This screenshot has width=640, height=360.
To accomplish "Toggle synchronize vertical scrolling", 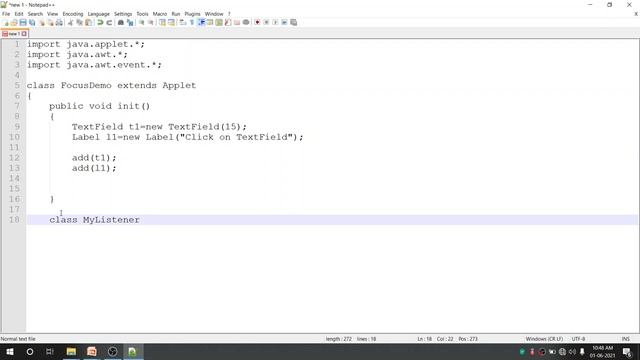I will (162, 22).
